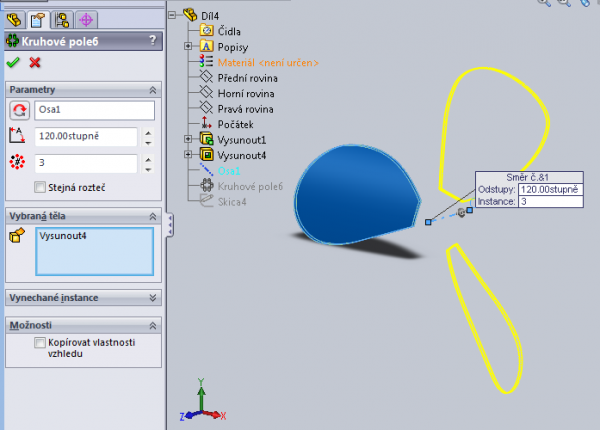Open the DimXpertManager tab icon

coord(86,18)
